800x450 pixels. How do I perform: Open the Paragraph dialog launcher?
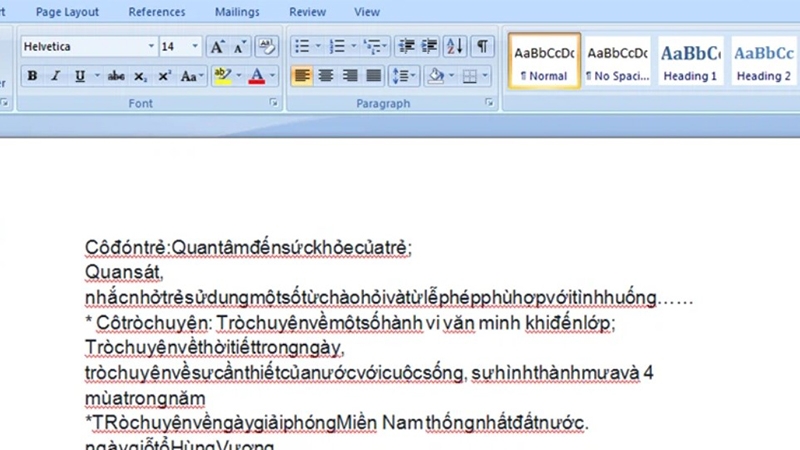coord(489,103)
